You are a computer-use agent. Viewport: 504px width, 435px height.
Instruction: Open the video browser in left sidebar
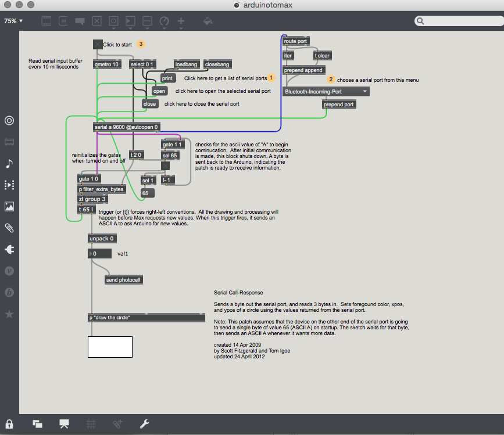(9, 185)
